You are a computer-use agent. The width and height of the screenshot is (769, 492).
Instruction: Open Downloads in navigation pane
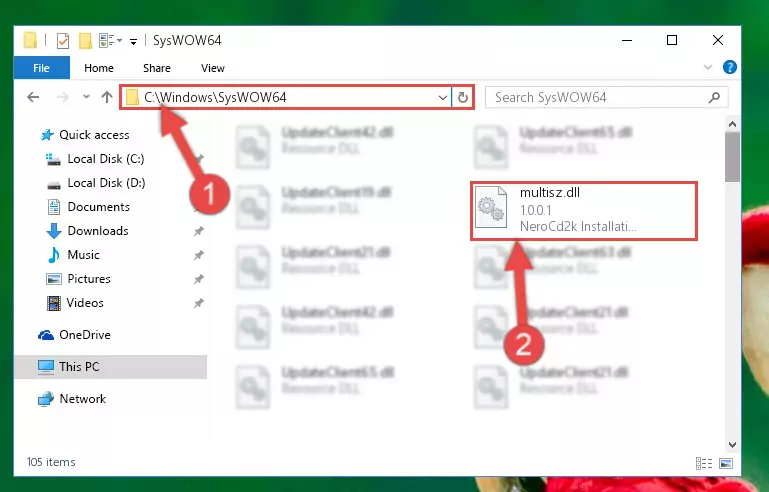[88, 231]
